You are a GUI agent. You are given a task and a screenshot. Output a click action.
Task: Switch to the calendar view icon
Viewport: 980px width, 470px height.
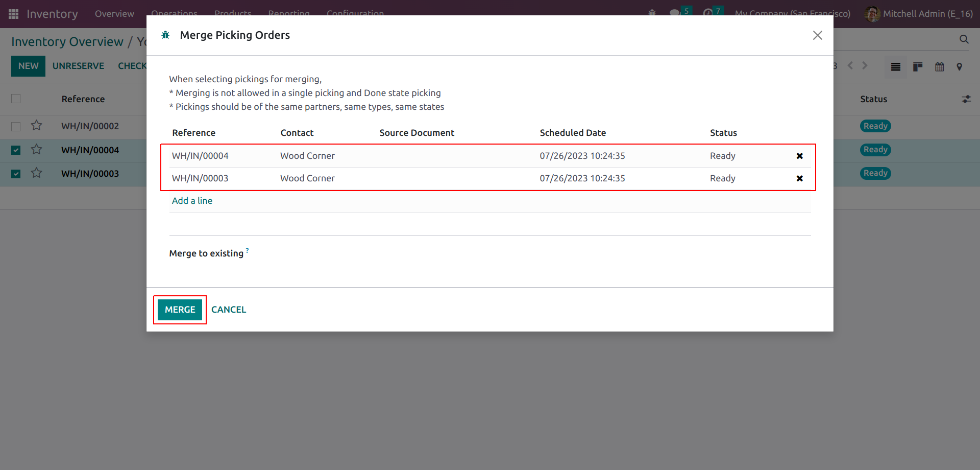click(939, 66)
